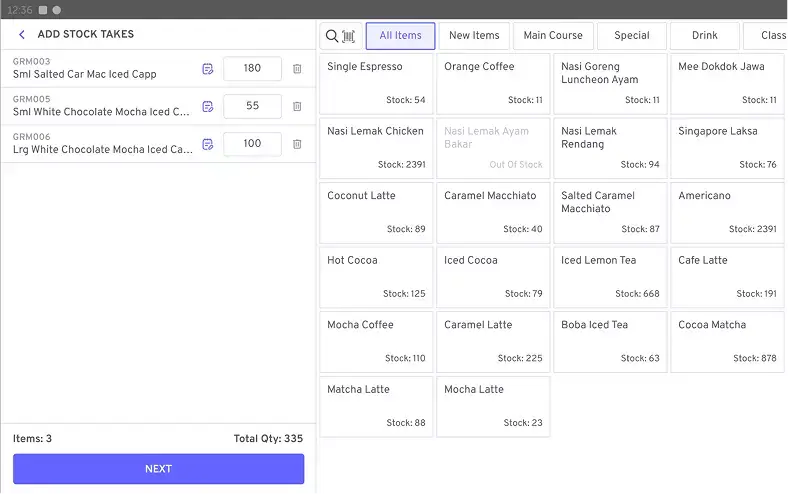Open note icon for Sml White Chocolate Mocha

tap(208, 106)
